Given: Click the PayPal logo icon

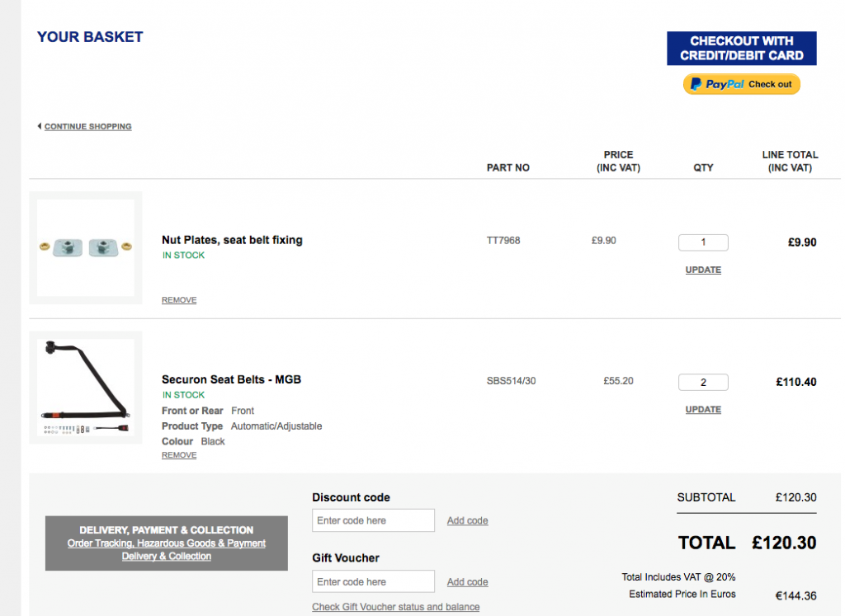Looking at the screenshot, I should tap(696, 84).
